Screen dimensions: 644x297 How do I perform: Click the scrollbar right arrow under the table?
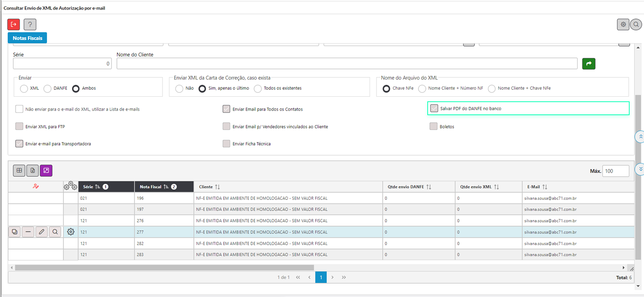pos(624,267)
